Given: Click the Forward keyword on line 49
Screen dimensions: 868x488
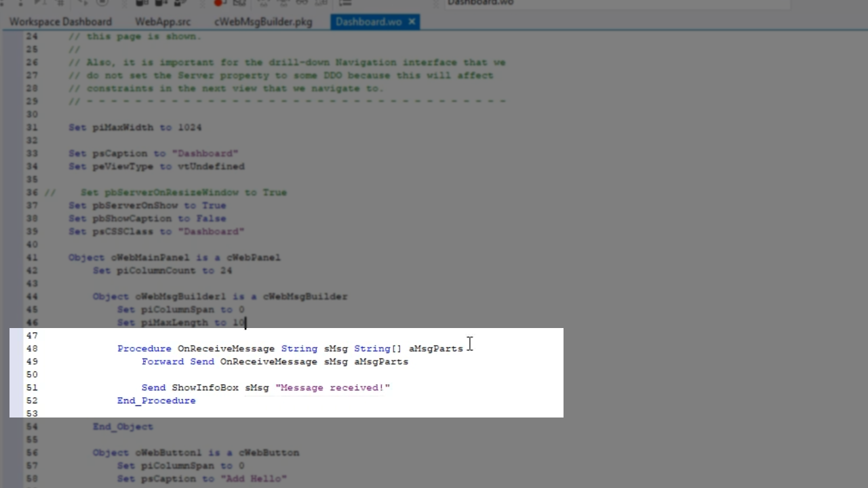Looking at the screenshot, I should tap(163, 362).
